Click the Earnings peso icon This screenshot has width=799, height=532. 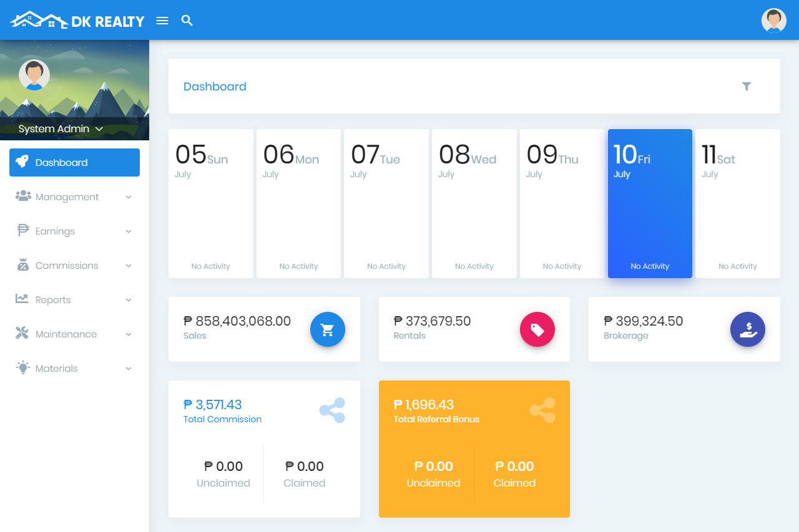click(x=23, y=230)
